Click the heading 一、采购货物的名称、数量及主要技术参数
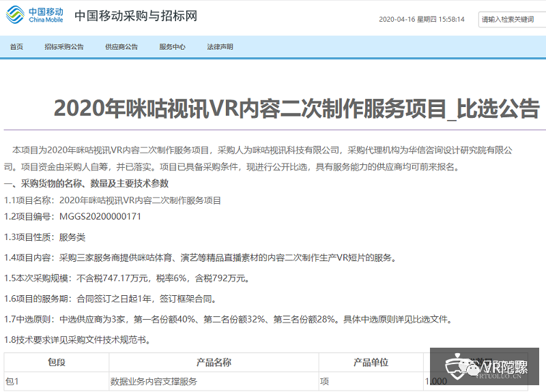Image resolution: width=546 pixels, height=392 pixels. (87, 183)
